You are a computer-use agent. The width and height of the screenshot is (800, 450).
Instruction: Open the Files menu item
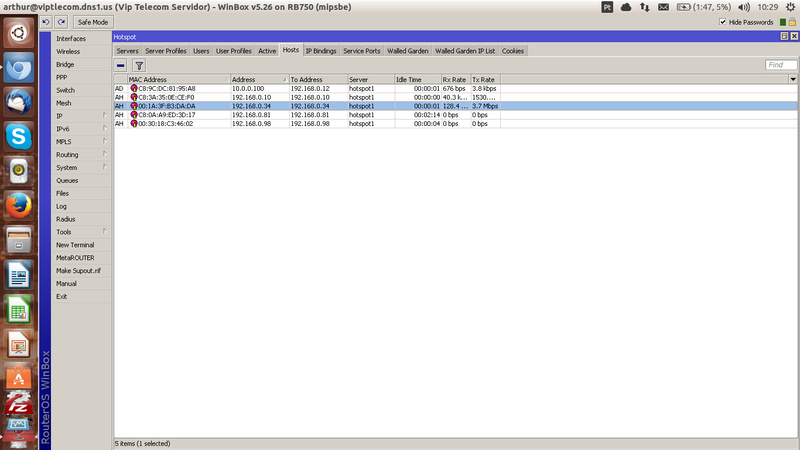(x=81, y=193)
